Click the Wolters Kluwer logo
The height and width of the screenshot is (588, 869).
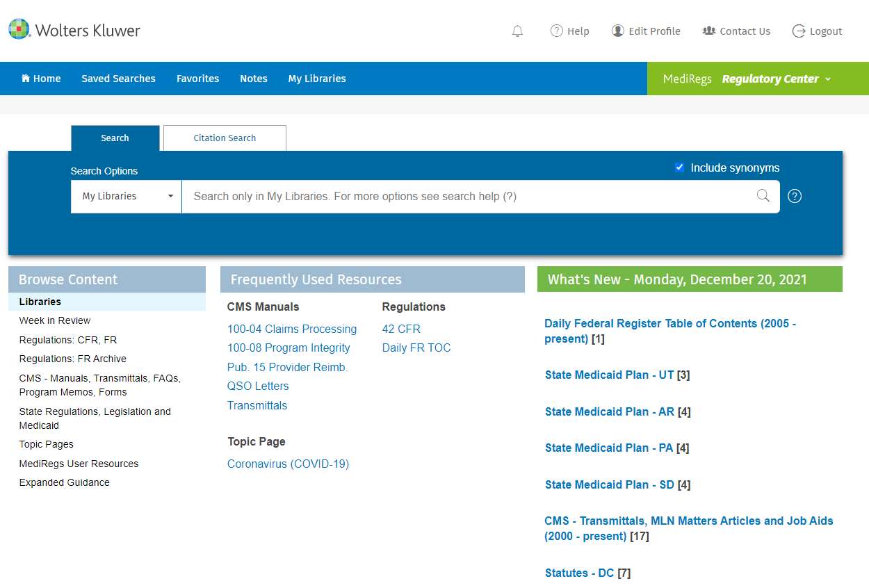[74, 30]
